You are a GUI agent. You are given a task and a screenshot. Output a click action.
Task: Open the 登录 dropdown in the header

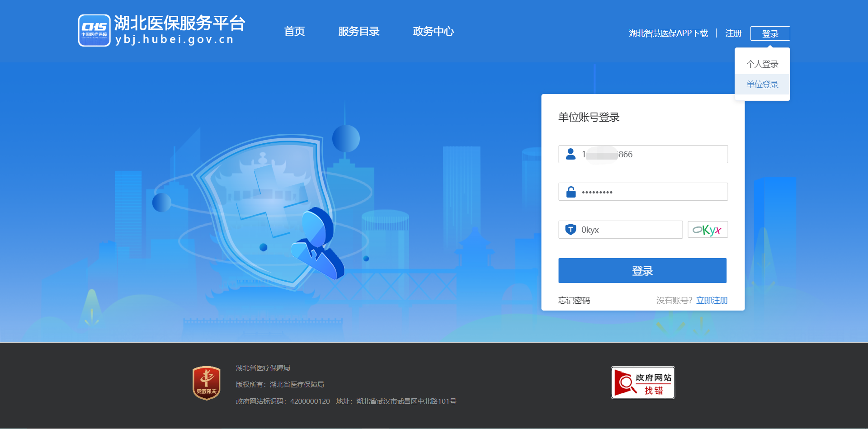pyautogui.click(x=770, y=33)
